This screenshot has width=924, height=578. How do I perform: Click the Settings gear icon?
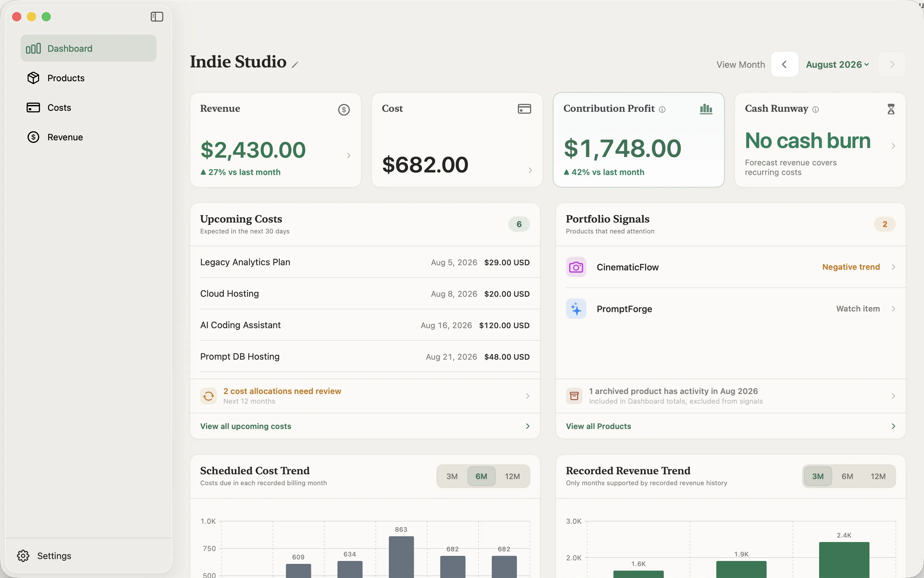tap(23, 556)
